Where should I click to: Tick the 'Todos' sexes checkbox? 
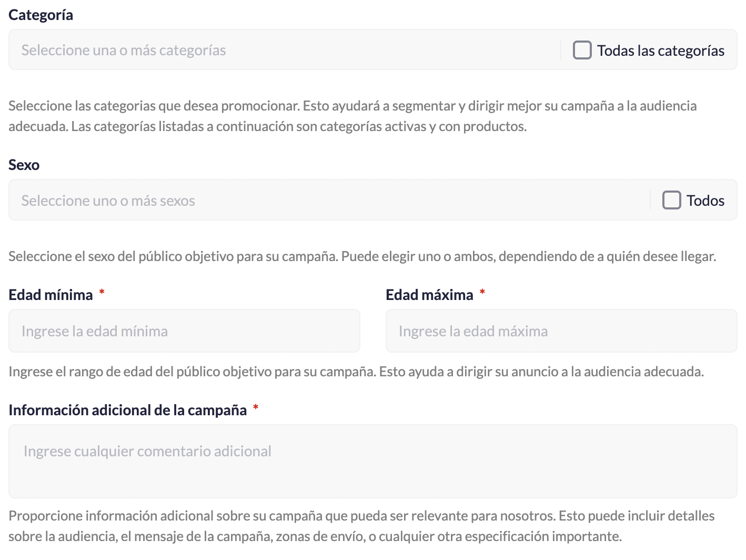tap(671, 200)
